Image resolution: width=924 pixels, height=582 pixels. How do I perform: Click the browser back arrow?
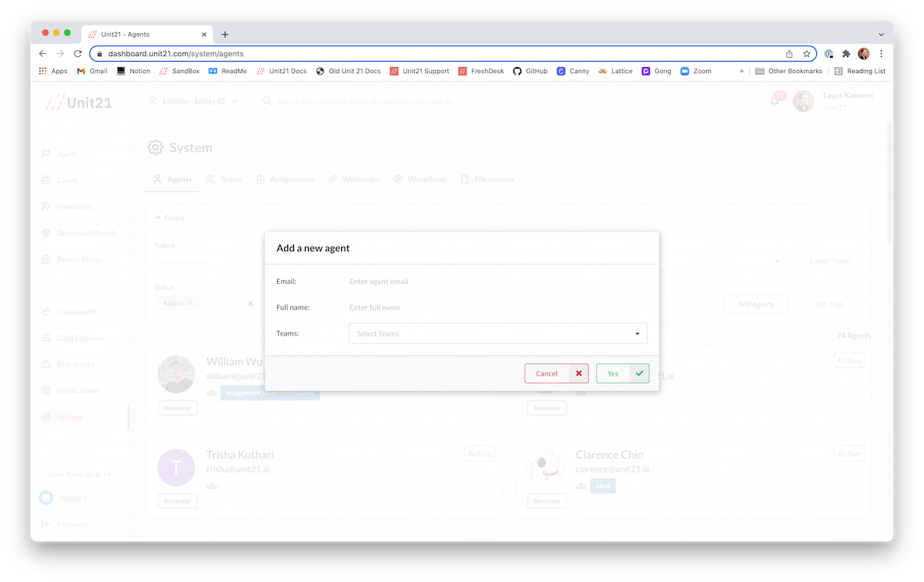click(43, 54)
